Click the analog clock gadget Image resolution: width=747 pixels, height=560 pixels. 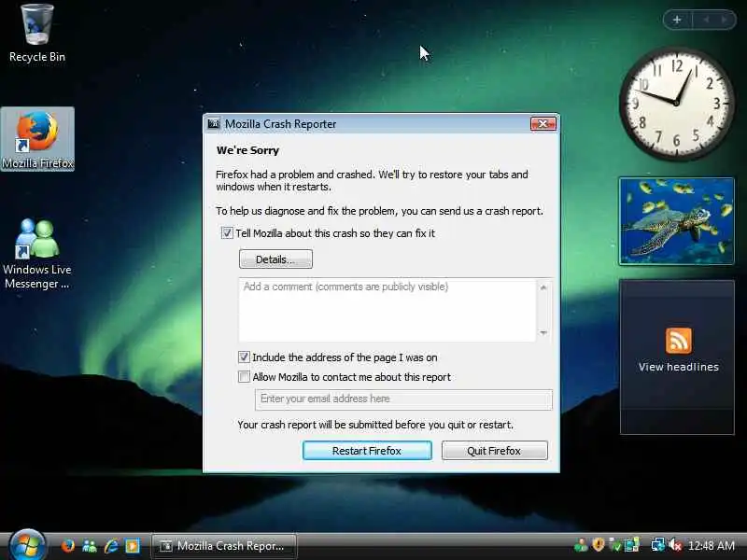(676, 103)
